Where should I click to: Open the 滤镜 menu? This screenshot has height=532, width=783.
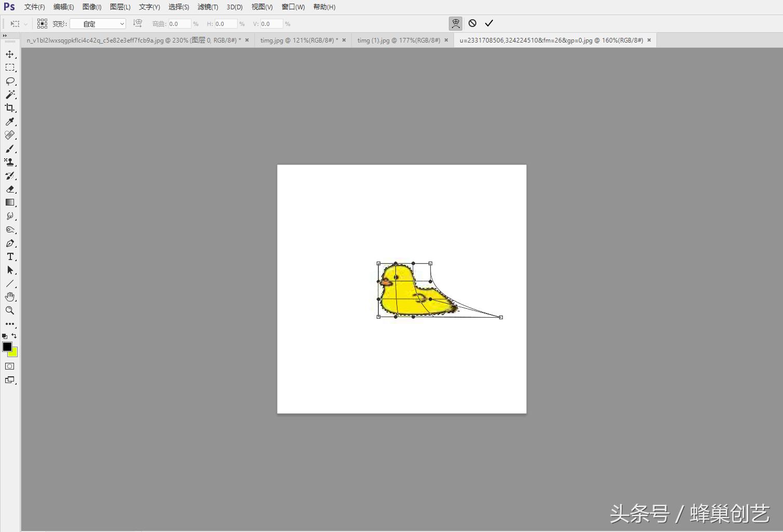[207, 7]
